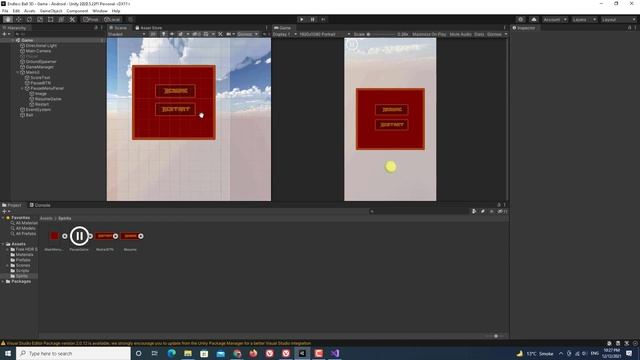Toggle Gizmos in Game view toolbar
Image resolution: width=640 pixels, height=360 pixels.
pyautogui.click(x=494, y=34)
